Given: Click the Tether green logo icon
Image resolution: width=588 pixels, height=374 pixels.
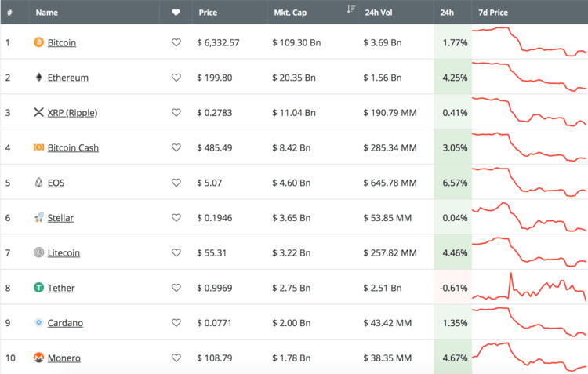Looking at the screenshot, I should point(38,288).
